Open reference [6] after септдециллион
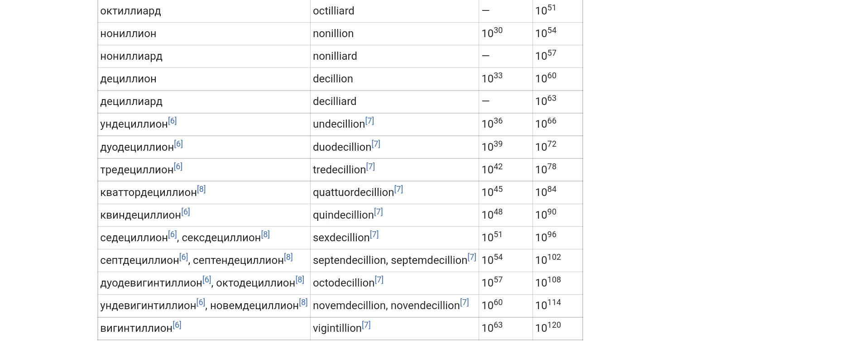Image resolution: width=868 pixels, height=344 pixels. pos(183,257)
